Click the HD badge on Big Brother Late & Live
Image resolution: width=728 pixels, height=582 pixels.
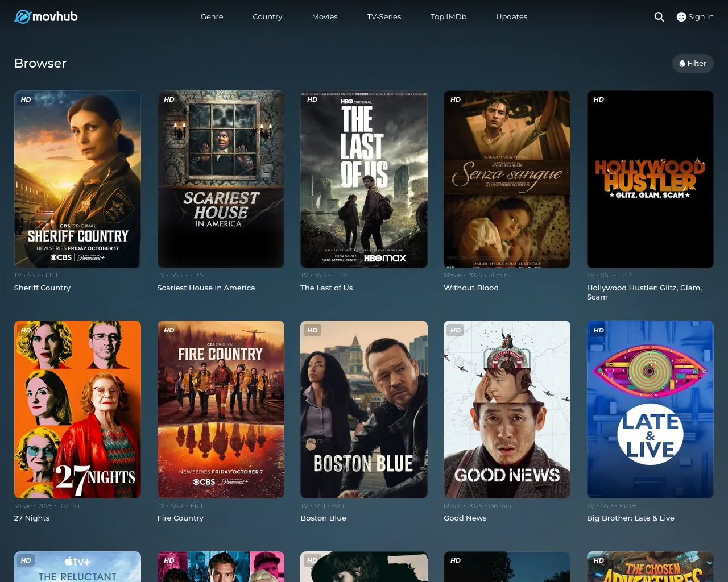pos(599,330)
